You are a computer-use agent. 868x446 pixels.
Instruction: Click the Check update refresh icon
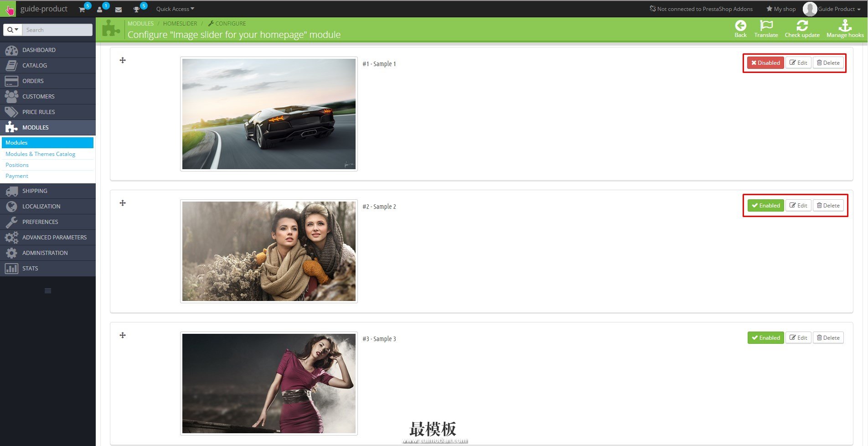pos(802,26)
